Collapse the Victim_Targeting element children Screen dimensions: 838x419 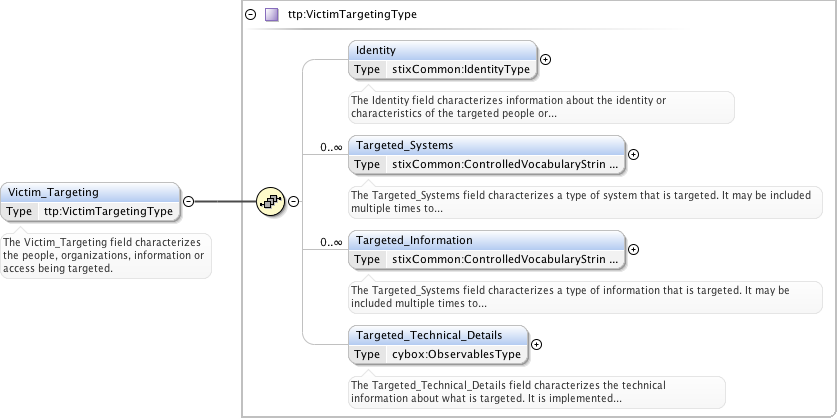coord(189,201)
